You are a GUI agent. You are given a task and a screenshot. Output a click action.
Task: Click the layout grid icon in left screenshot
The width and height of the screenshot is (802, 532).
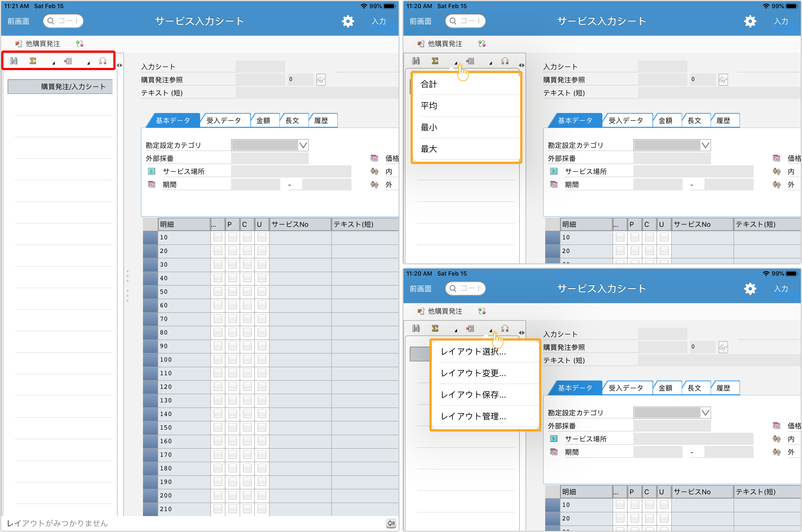[x=68, y=61]
